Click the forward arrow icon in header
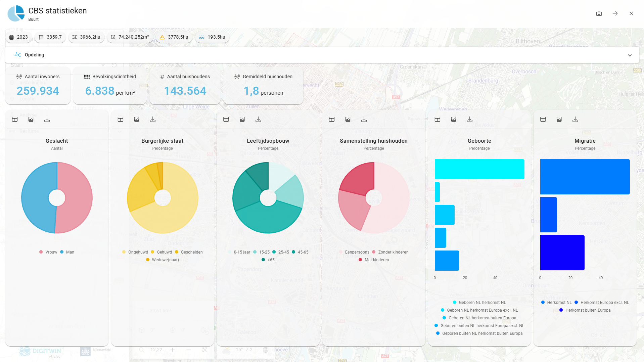This screenshot has height=362, width=644. pos(615,13)
